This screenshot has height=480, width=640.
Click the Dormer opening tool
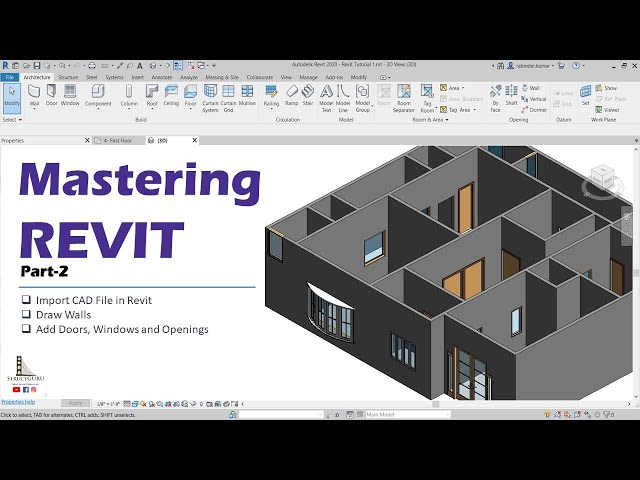pyautogui.click(x=534, y=110)
